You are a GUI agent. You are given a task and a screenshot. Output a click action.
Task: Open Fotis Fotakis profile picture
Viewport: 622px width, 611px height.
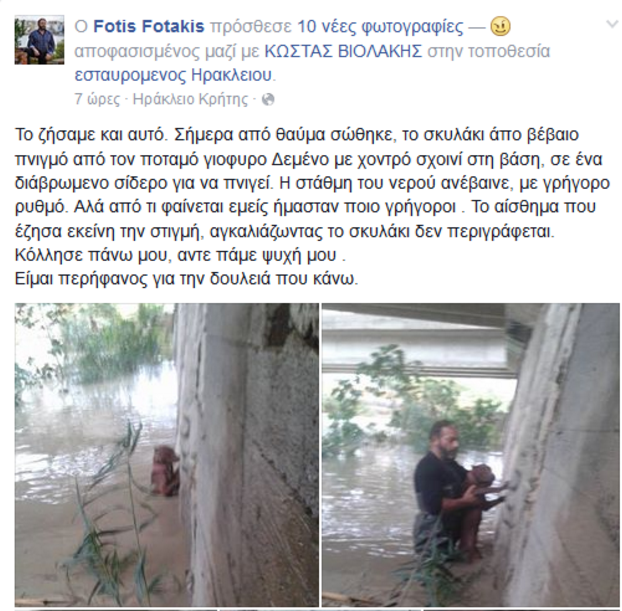pyautogui.click(x=39, y=40)
